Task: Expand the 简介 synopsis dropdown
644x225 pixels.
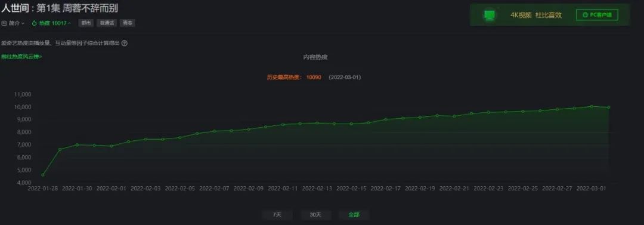Action: [x=17, y=23]
